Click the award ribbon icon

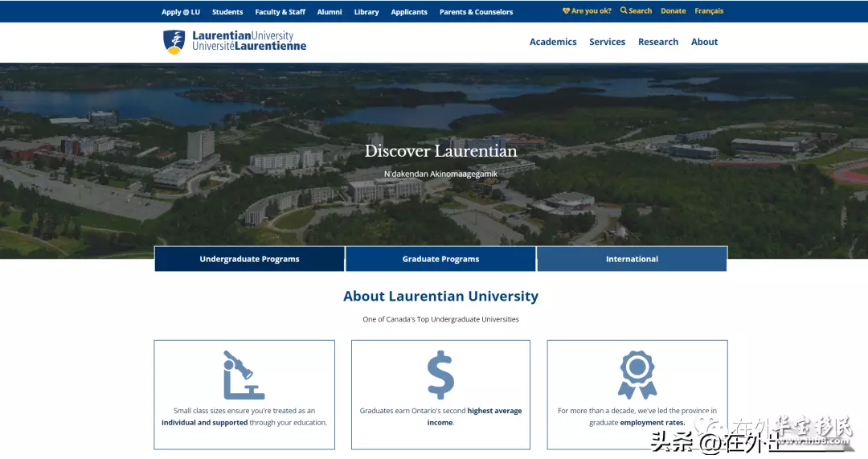tap(637, 375)
